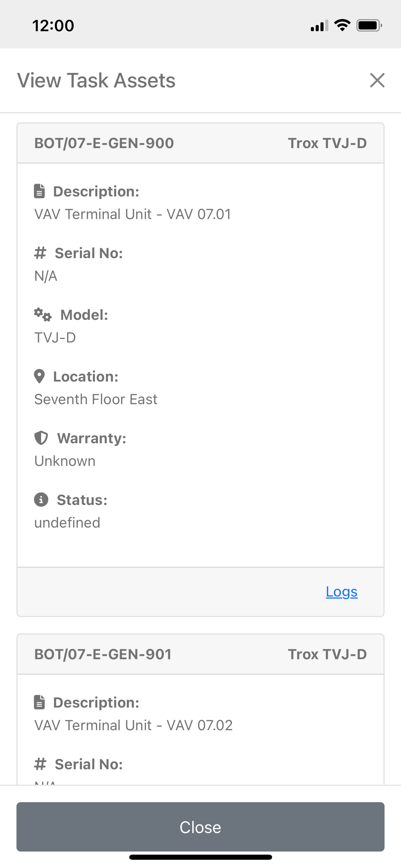Screen dimensions: 401x868
Task: Click the Location pin icon
Action: (39, 376)
